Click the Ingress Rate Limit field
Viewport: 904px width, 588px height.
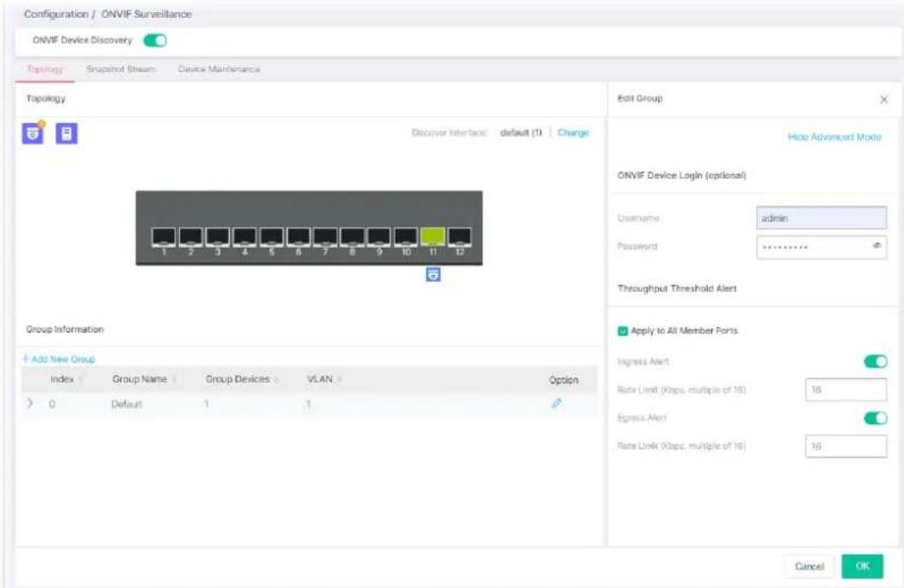point(845,389)
